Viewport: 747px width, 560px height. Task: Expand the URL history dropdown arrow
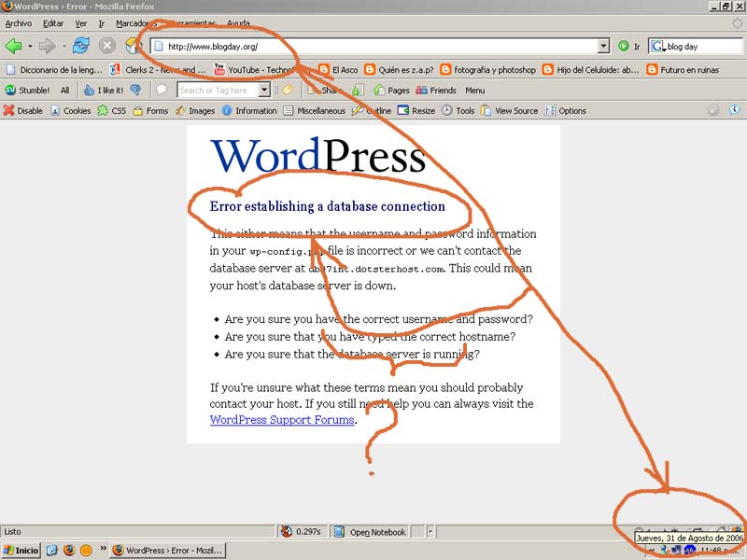[x=602, y=46]
